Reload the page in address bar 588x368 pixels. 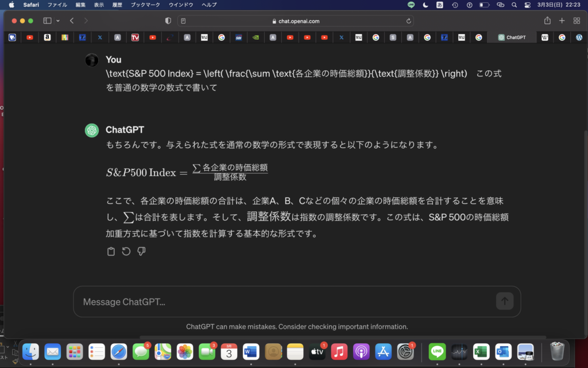coord(408,21)
